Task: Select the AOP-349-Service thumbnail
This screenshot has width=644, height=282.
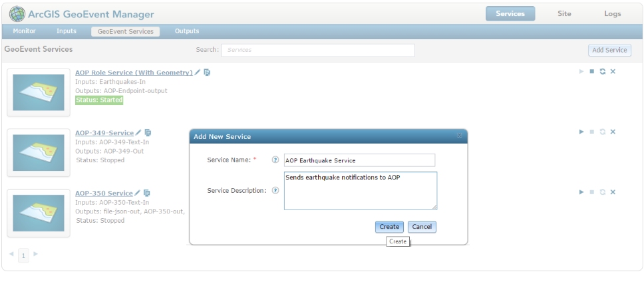Action: point(39,153)
